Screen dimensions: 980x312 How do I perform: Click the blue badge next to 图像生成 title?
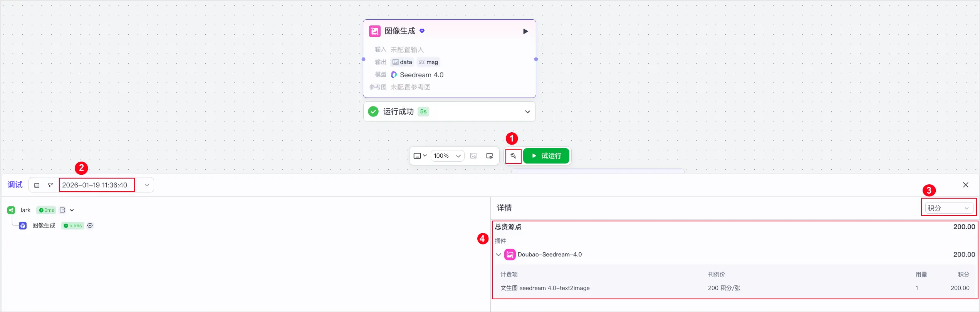[x=422, y=31]
